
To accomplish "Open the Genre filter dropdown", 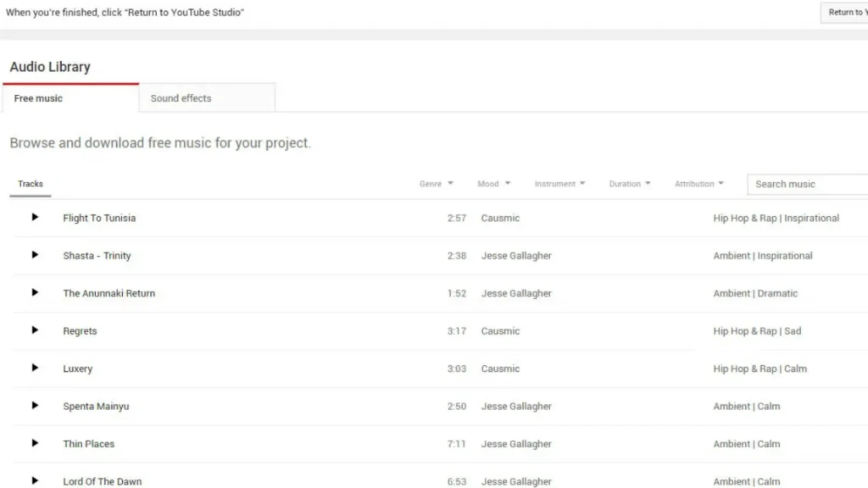I will click(436, 183).
